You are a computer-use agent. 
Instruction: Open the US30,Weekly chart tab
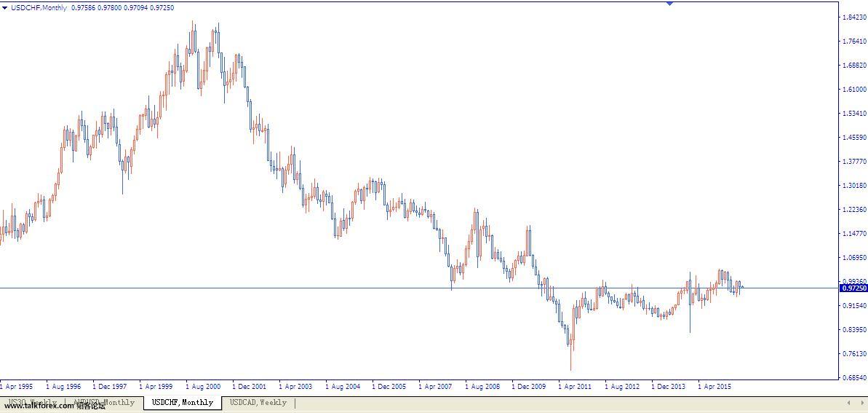point(32,403)
